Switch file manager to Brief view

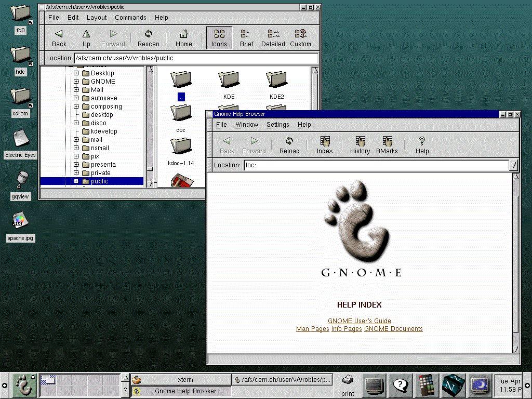pyautogui.click(x=246, y=38)
